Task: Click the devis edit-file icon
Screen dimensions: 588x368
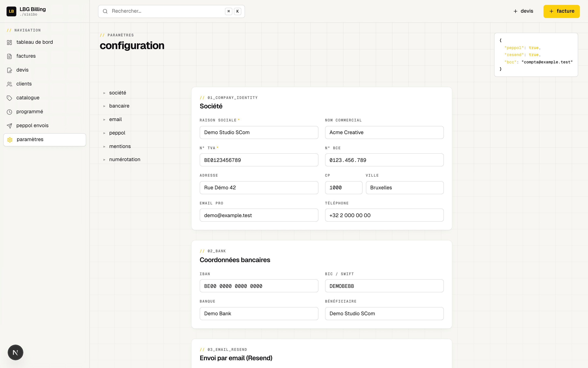Action: [9, 70]
